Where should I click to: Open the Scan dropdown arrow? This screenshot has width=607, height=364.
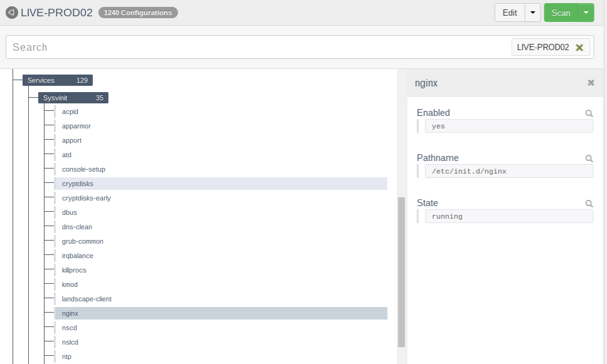[x=586, y=13]
